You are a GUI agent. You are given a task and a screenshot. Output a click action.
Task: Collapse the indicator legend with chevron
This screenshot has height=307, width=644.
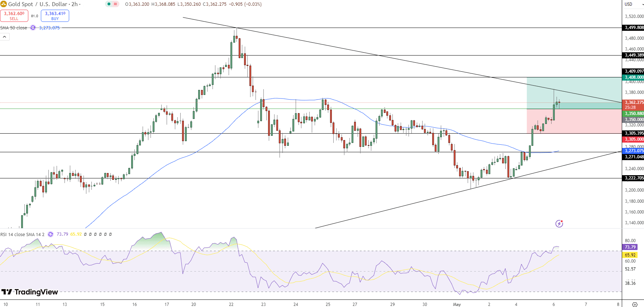point(5,37)
